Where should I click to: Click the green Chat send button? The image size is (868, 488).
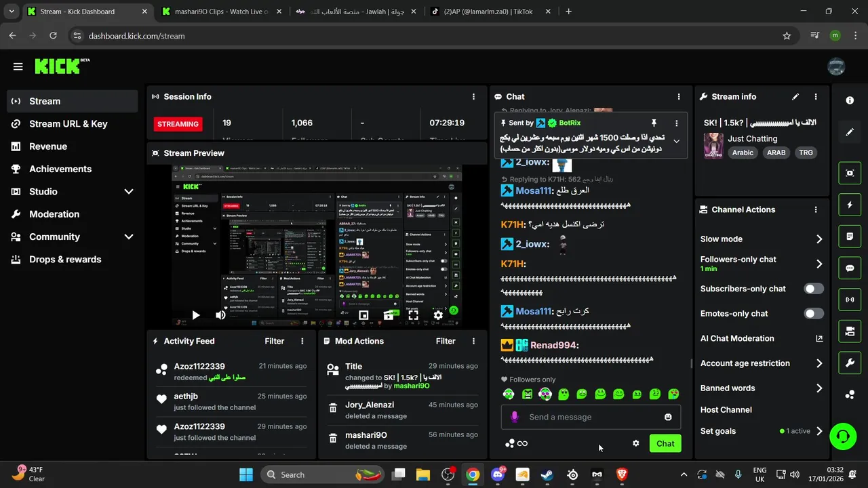[665, 443]
